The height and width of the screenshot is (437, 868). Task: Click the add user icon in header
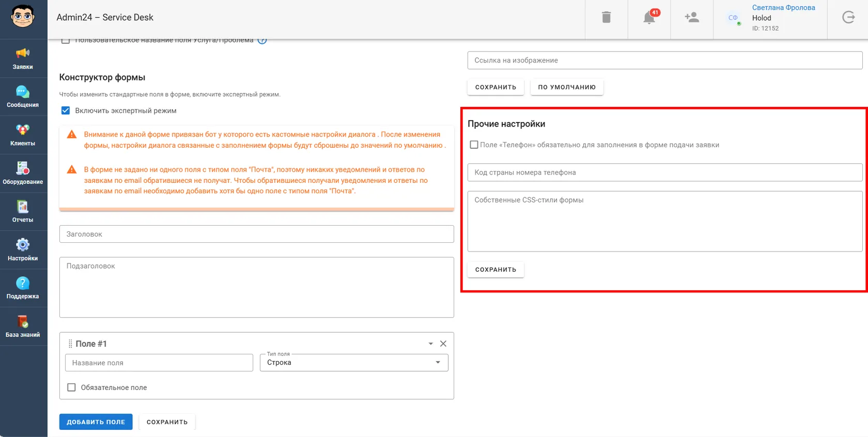(692, 17)
